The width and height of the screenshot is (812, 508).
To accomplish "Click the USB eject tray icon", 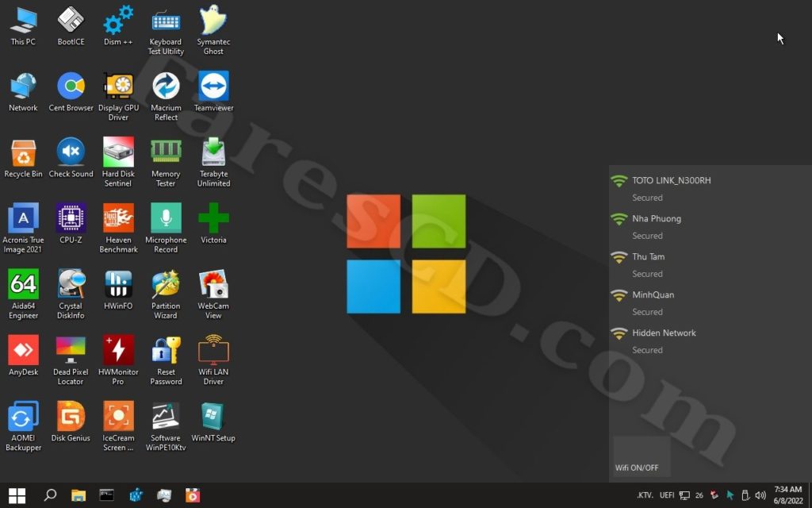I will tap(745, 495).
